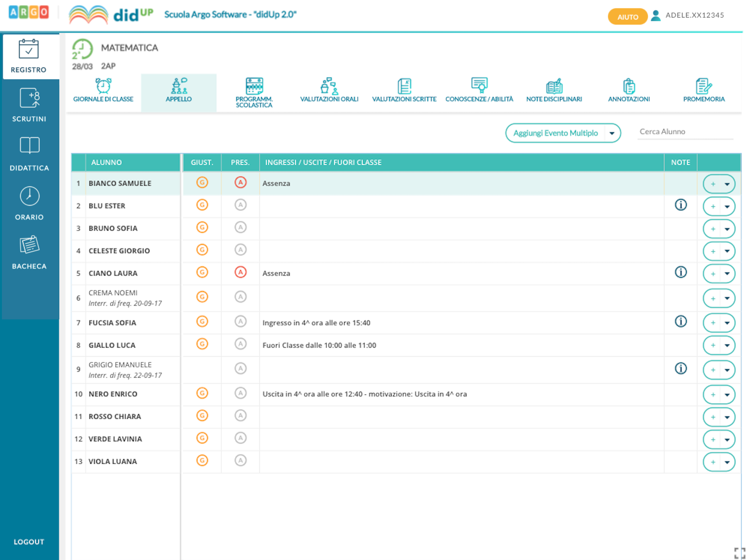Click LOGOUT link in sidebar

[29, 541]
